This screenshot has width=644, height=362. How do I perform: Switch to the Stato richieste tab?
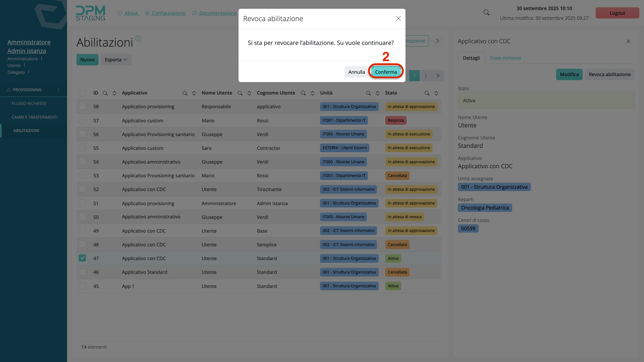click(505, 58)
